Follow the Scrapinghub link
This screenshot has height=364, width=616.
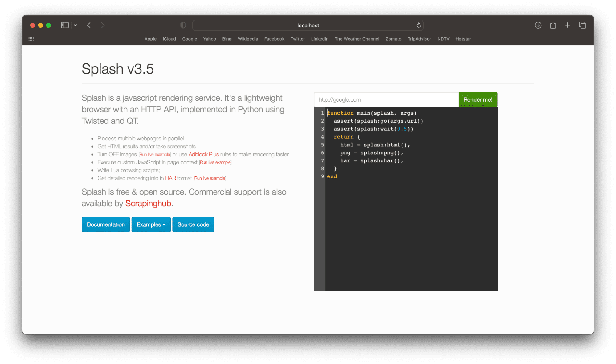tap(148, 204)
